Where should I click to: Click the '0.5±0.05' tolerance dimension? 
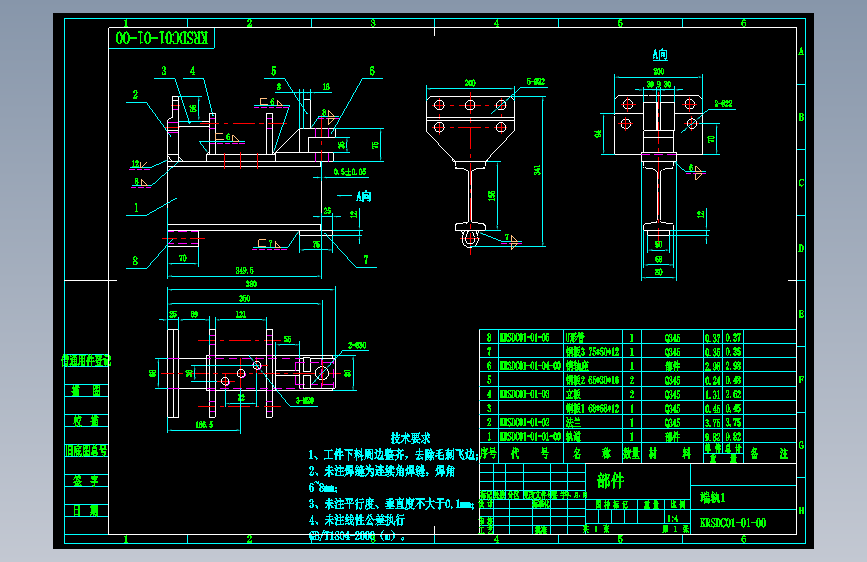(x=350, y=172)
